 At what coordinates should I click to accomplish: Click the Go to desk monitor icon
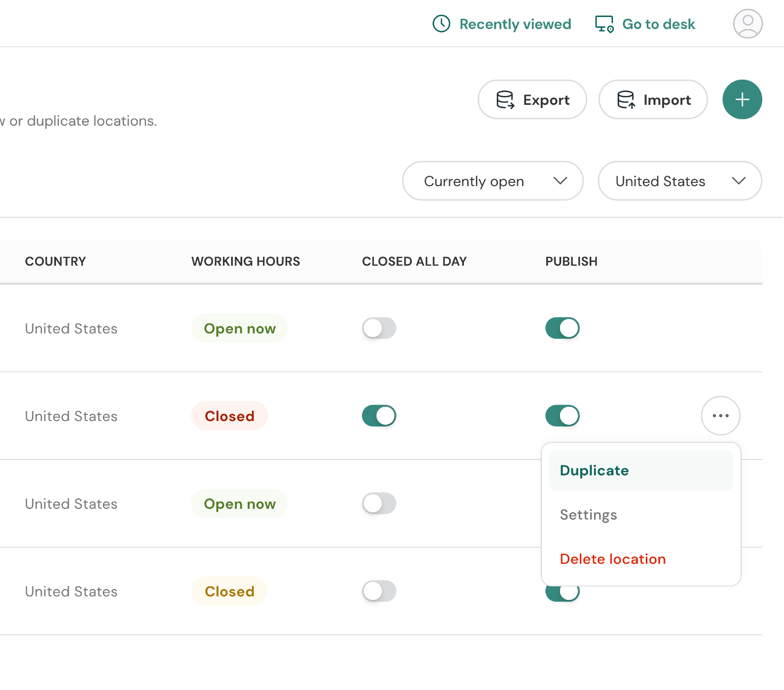click(604, 24)
